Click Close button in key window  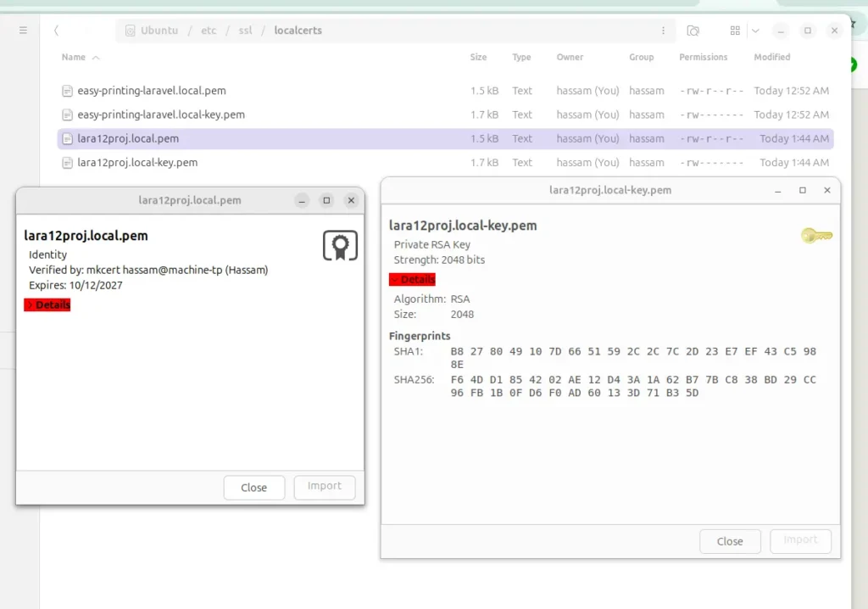pyautogui.click(x=730, y=541)
